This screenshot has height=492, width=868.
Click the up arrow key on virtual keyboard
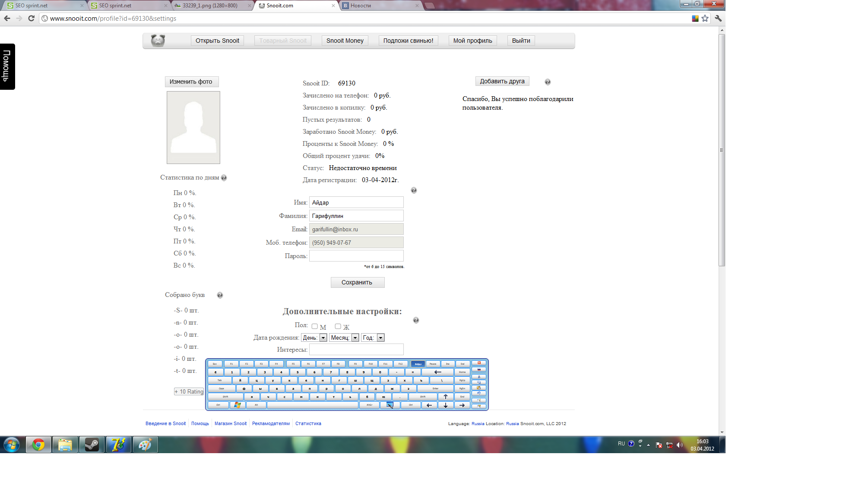click(446, 397)
